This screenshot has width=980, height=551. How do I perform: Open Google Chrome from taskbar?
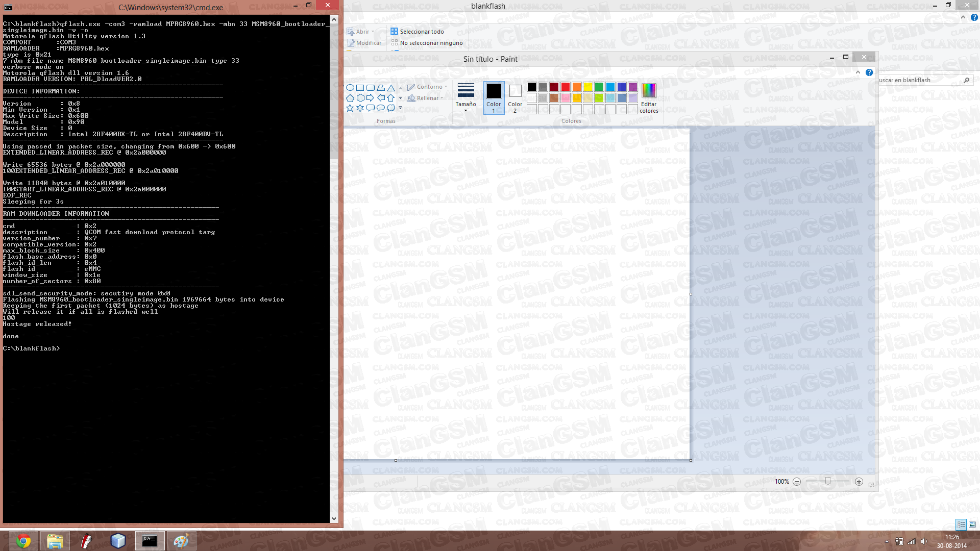(23, 541)
